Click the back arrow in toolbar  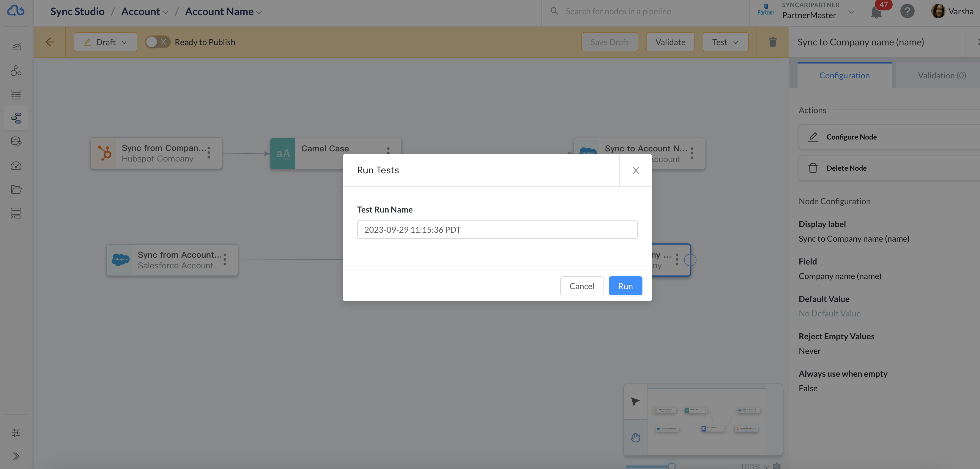pos(50,42)
